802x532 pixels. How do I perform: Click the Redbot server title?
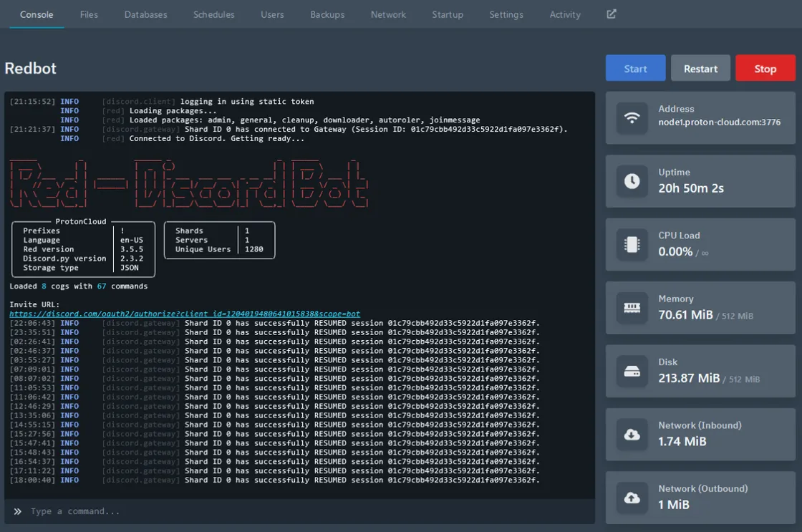click(31, 68)
